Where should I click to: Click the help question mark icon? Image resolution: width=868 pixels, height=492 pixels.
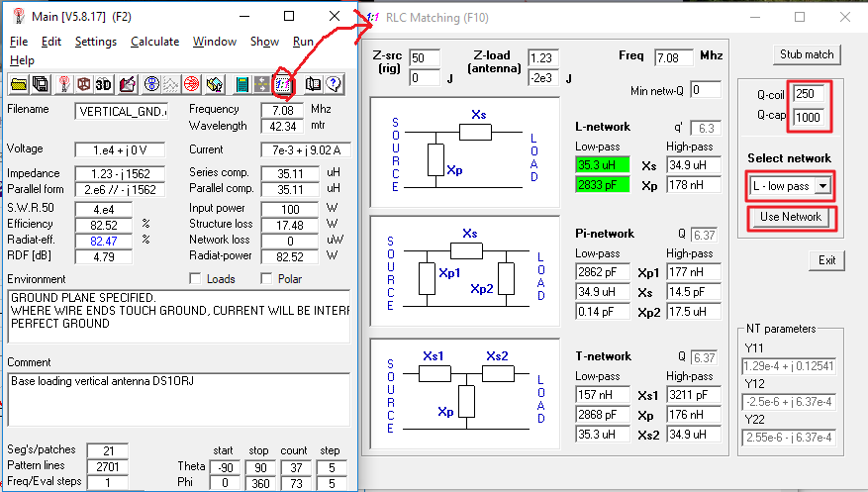tap(334, 84)
